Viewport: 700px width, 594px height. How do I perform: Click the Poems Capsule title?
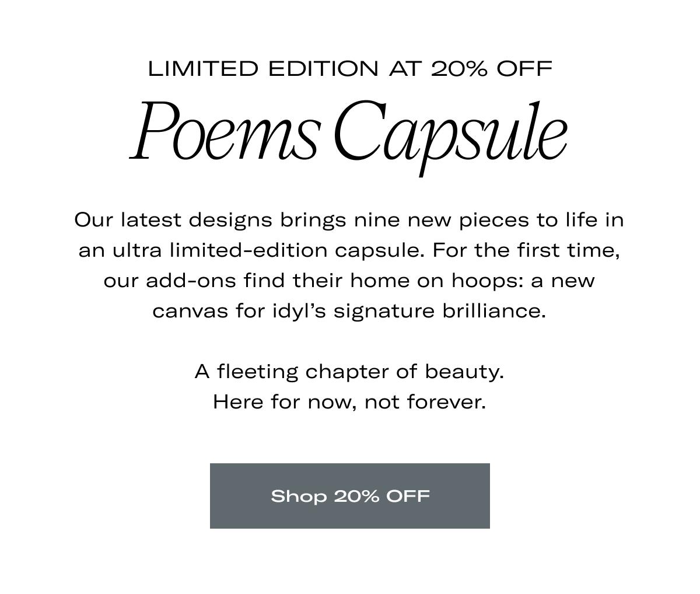click(x=349, y=133)
